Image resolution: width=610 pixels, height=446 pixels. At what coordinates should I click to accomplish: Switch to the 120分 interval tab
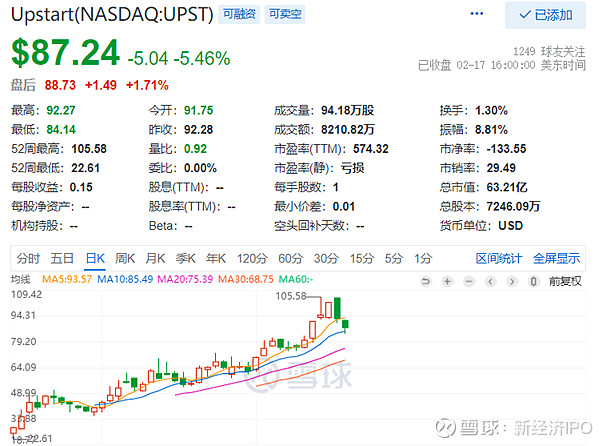pos(252,258)
